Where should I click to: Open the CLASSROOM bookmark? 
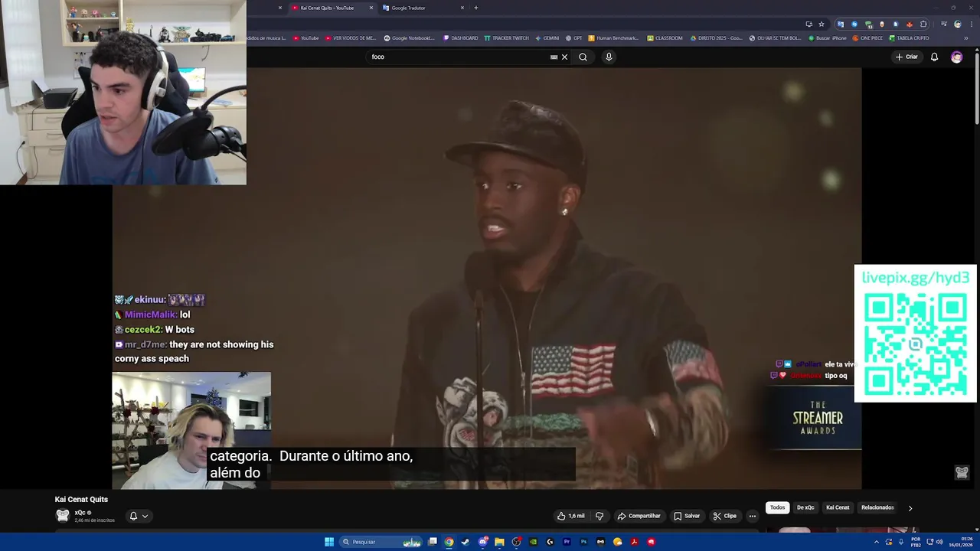coord(665,37)
